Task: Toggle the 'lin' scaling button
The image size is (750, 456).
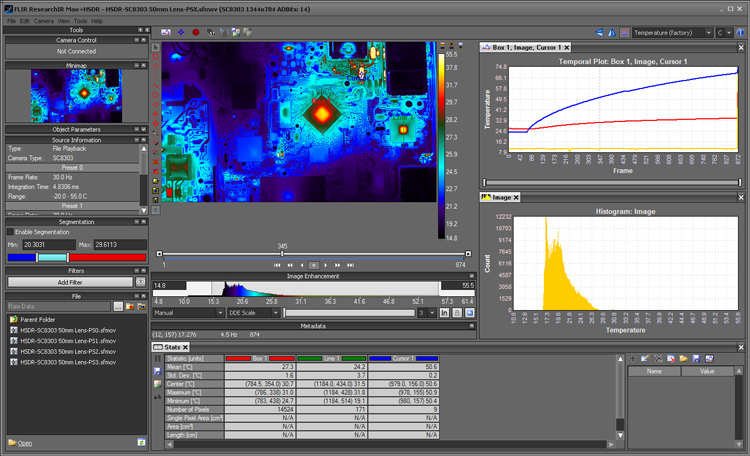Action: click(x=444, y=313)
